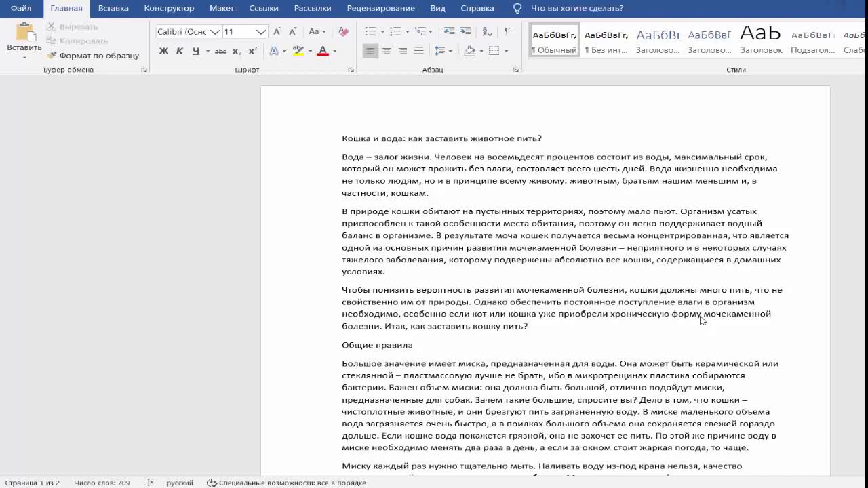
Task: Expand the Paste (Вставить) dropdown arrow
Action: pos(24,57)
